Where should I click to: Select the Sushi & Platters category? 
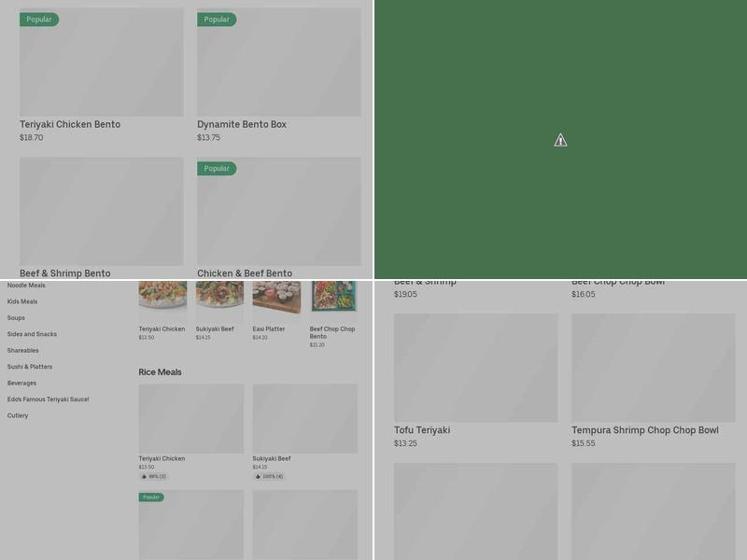pos(30,367)
